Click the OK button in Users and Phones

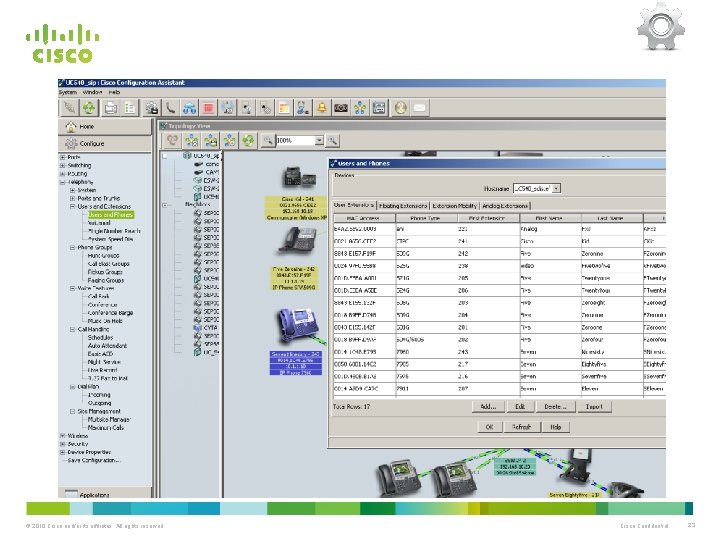click(x=489, y=427)
